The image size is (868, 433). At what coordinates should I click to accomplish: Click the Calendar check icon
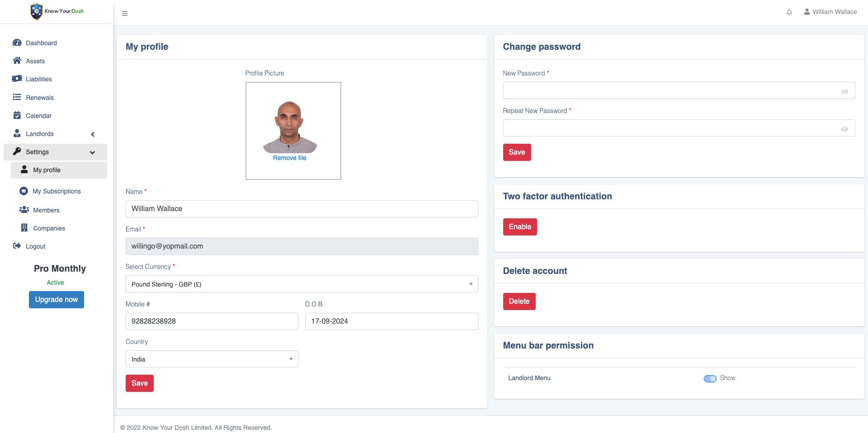(17, 115)
